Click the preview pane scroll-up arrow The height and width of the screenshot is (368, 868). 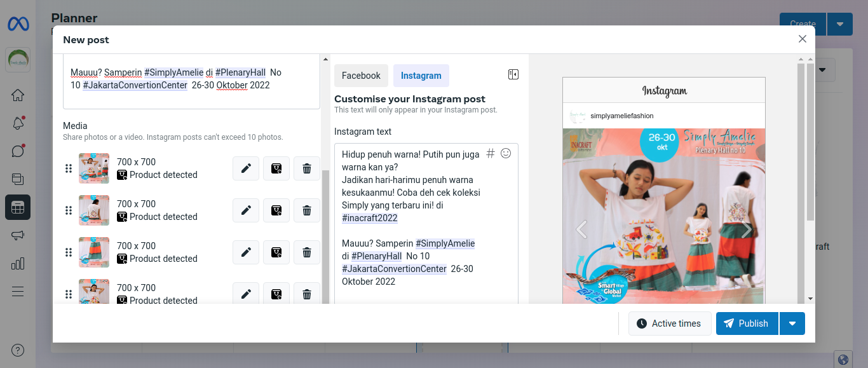810,59
